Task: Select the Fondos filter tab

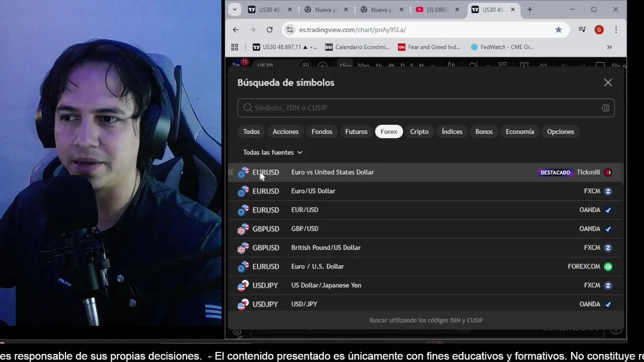Action: click(321, 132)
